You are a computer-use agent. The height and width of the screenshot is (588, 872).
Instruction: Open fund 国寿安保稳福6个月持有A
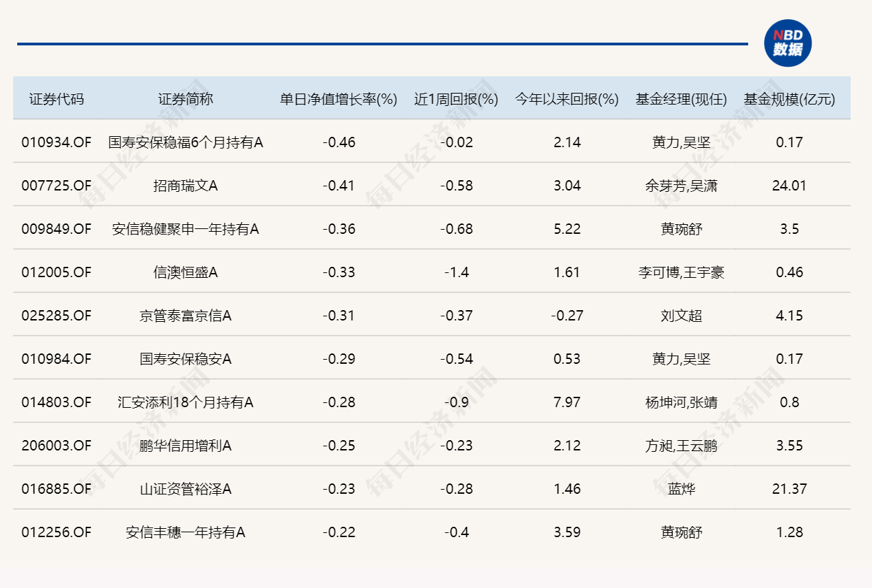click(x=185, y=142)
